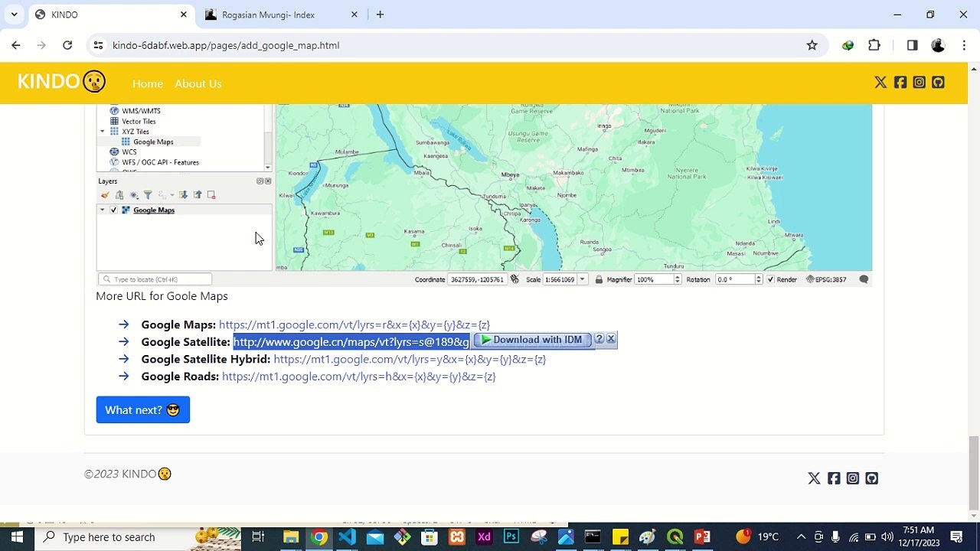Collapse the XYZ Tiles tree node
Viewport: 980px width, 551px height.
103,132
